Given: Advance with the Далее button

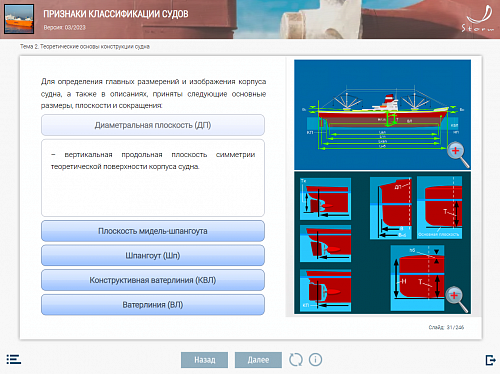Looking at the screenshot, I should pyautogui.click(x=258, y=360).
